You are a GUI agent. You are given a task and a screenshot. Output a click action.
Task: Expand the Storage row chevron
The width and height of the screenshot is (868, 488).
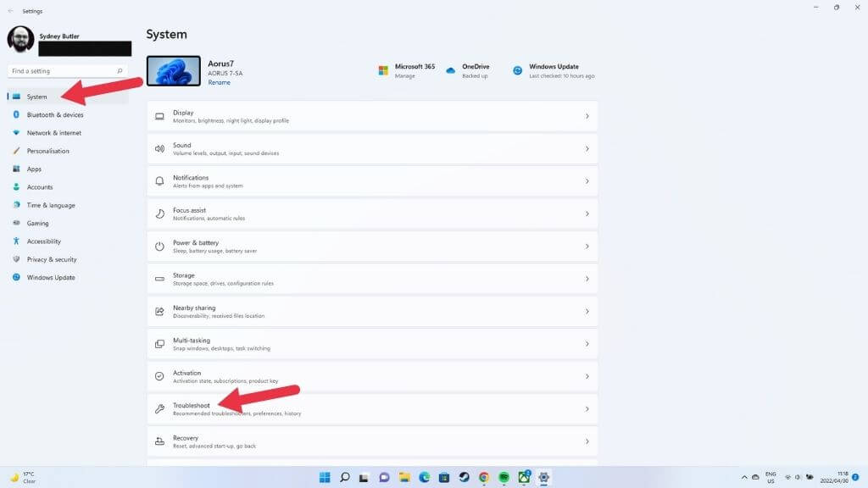pos(587,279)
